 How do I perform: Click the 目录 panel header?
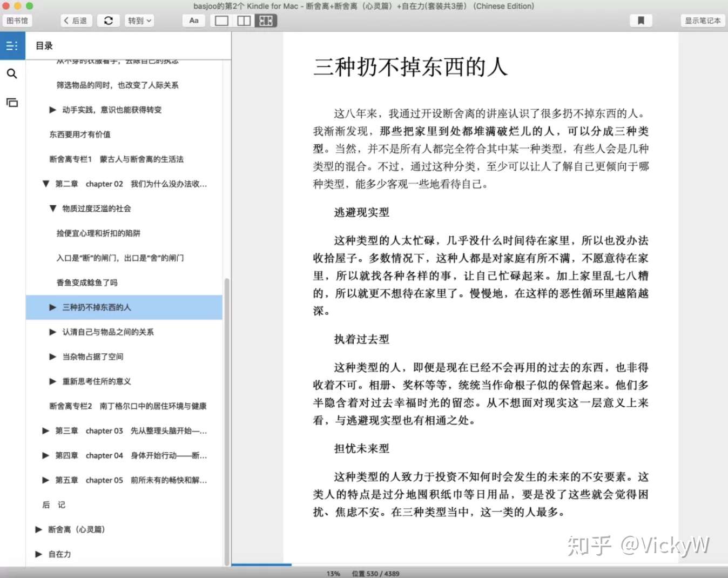pyautogui.click(x=44, y=46)
